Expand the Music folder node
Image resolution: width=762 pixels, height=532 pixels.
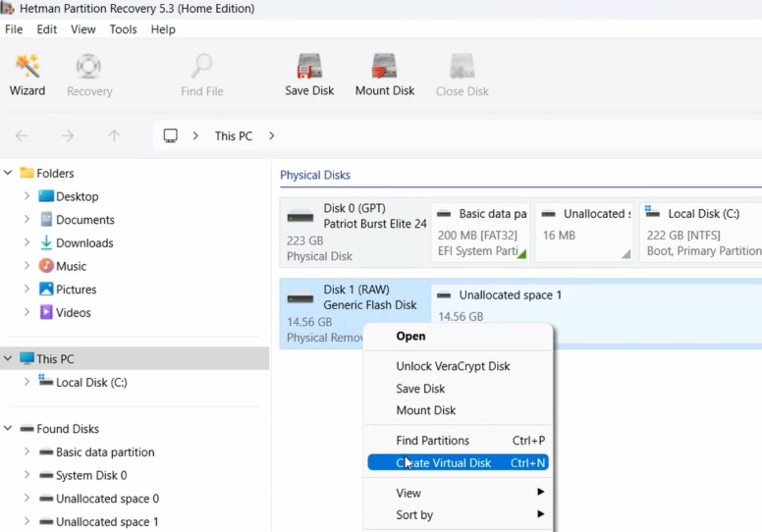coord(27,266)
